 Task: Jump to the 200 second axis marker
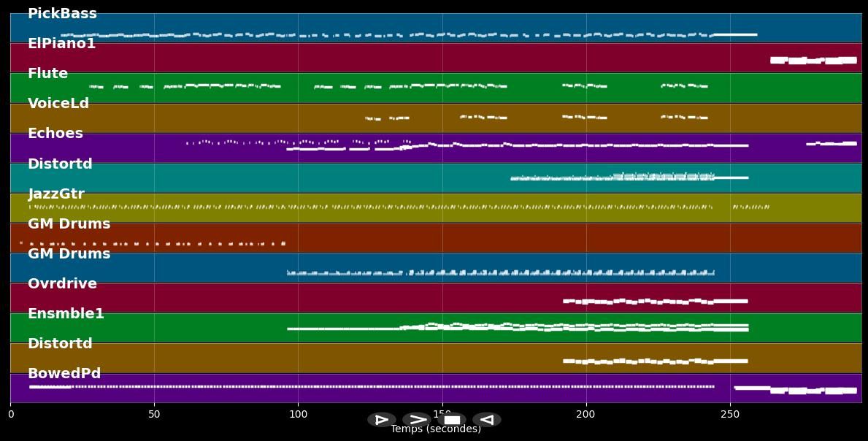[x=585, y=414]
